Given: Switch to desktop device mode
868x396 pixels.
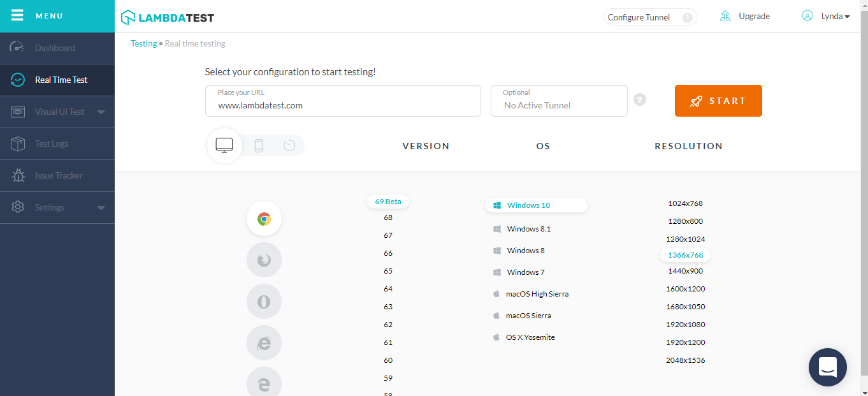Looking at the screenshot, I should coord(224,145).
